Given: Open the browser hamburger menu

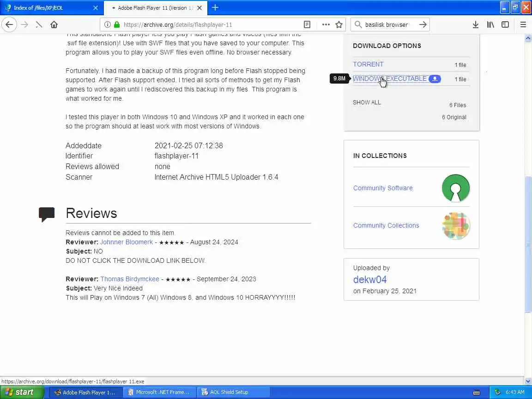Looking at the screenshot, I should coord(523,24).
